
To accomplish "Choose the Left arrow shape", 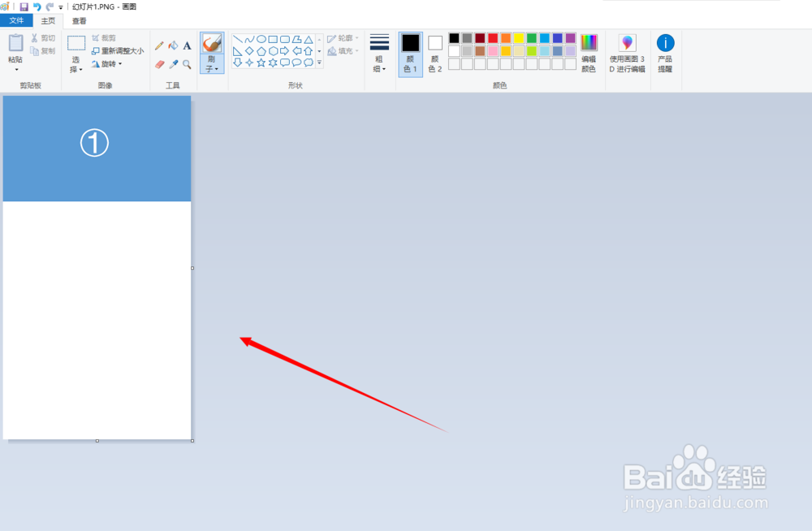I will (x=296, y=51).
